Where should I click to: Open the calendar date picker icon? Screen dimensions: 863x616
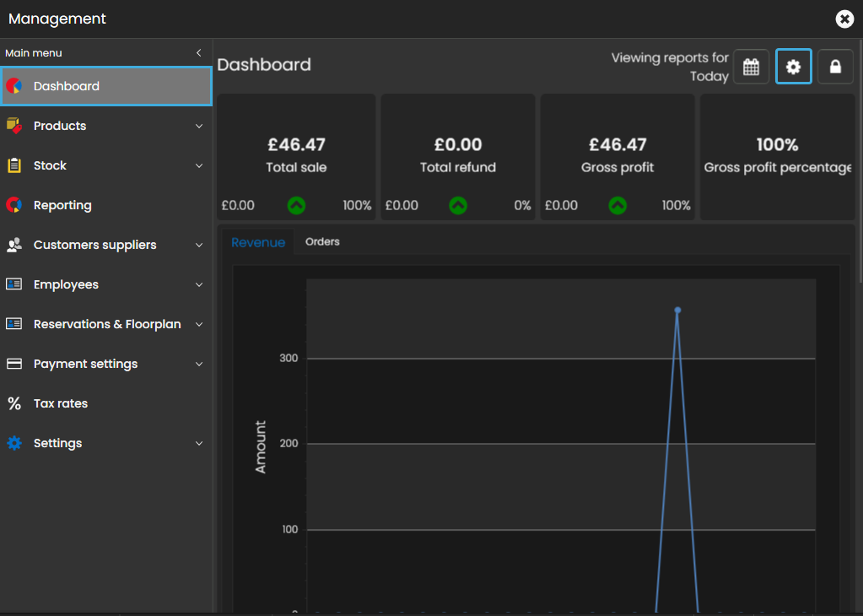click(x=751, y=67)
